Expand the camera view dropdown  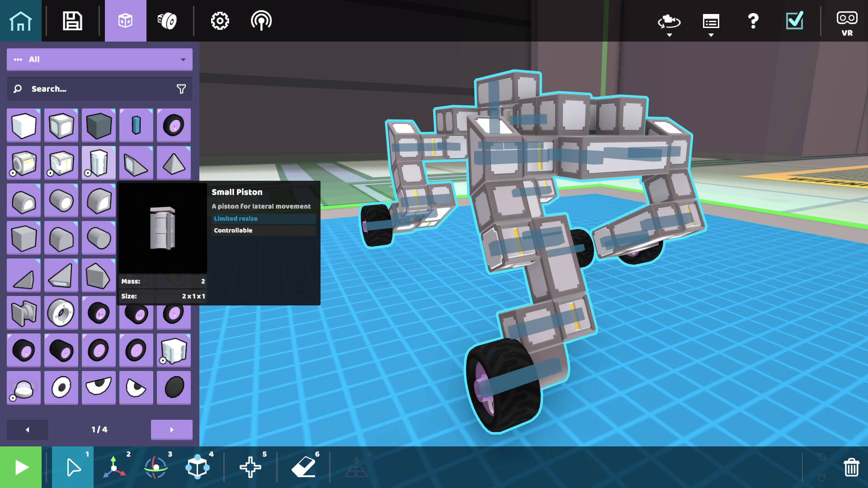coord(669,23)
